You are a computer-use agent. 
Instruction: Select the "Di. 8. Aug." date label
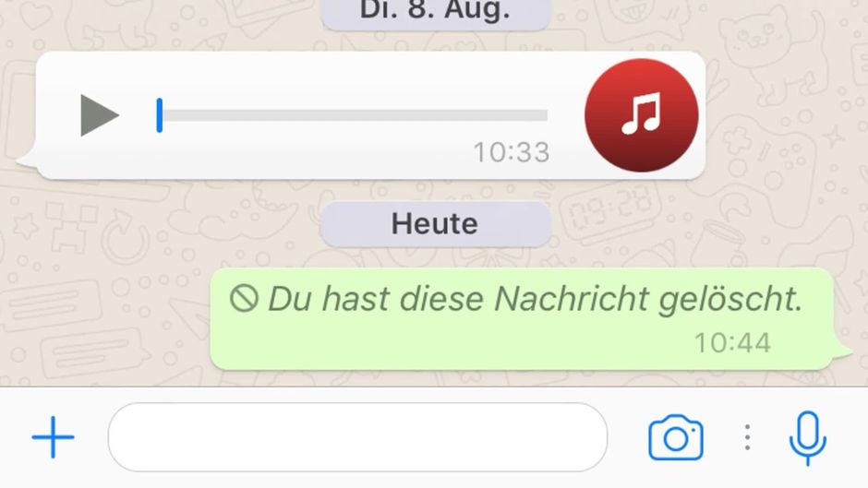(435, 11)
